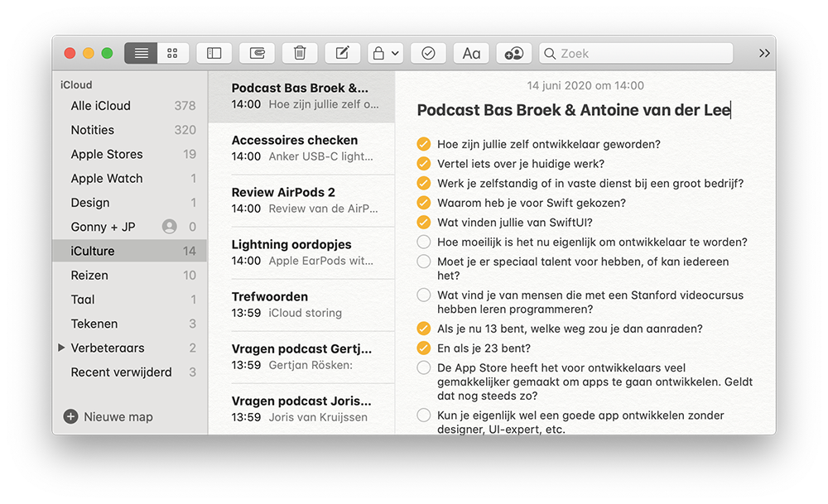Delete the note with trash icon
The image size is (828, 504).
coord(300,53)
